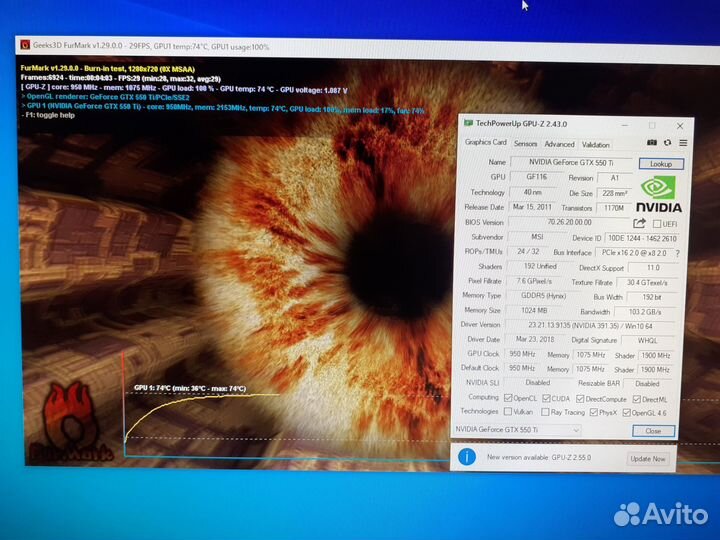Click the Memory Size value 1024 MB
720x540 pixels.
(x=534, y=310)
